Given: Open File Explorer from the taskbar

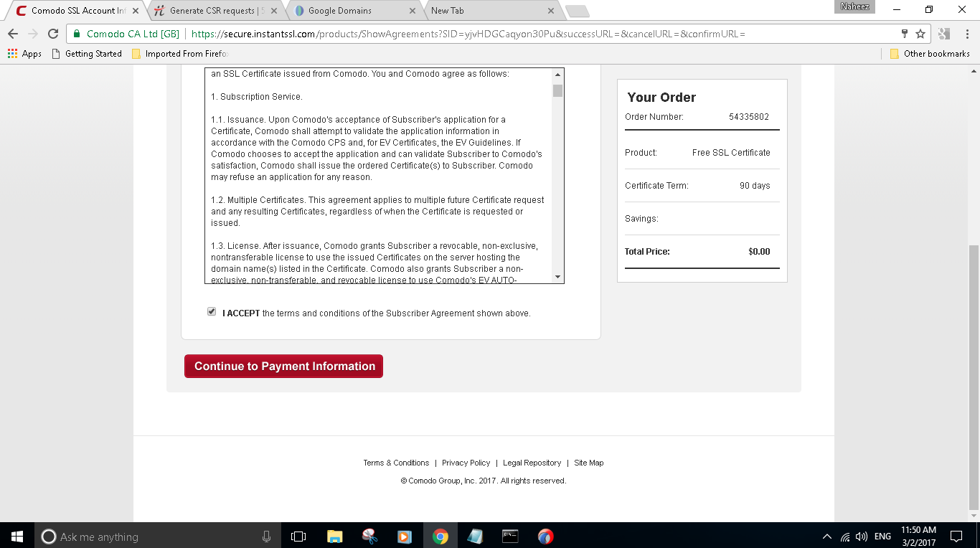Looking at the screenshot, I should point(334,536).
